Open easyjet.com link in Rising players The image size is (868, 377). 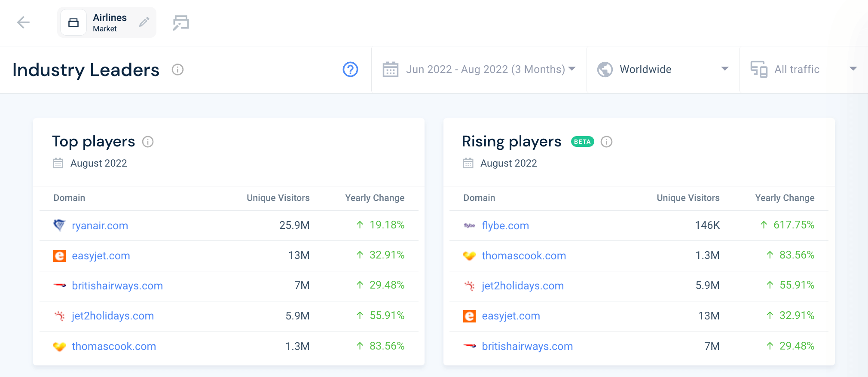click(511, 316)
